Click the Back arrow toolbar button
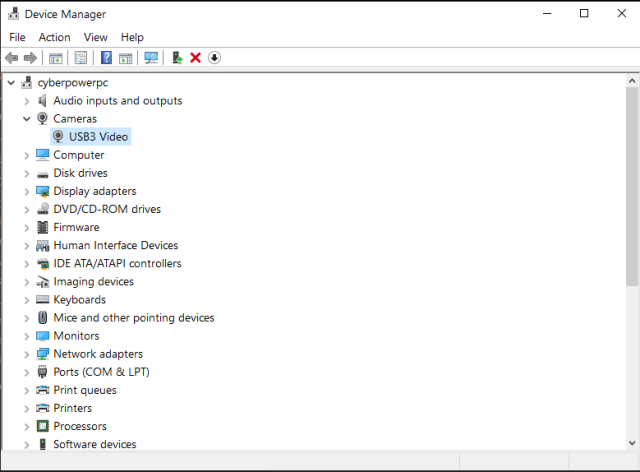640x472 pixels. pos(12,58)
